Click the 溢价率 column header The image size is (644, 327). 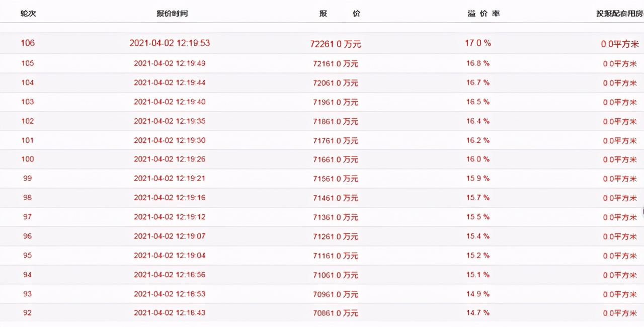[x=484, y=14]
